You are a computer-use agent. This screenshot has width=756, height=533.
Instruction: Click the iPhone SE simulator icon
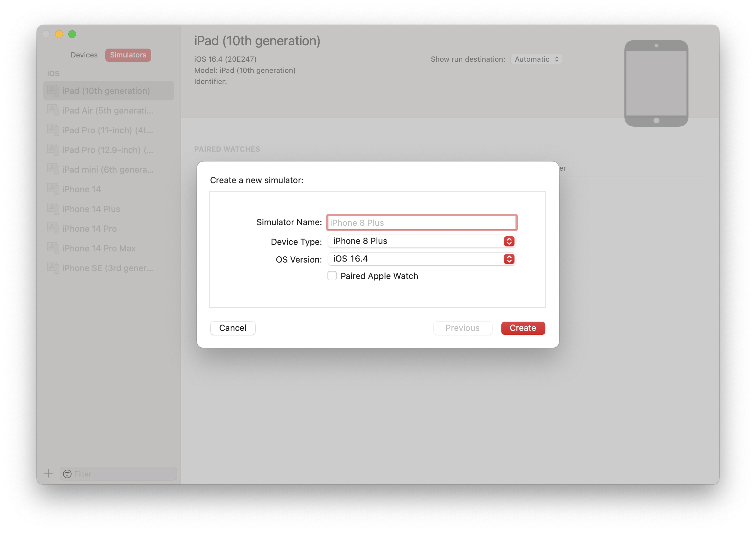pos(53,267)
